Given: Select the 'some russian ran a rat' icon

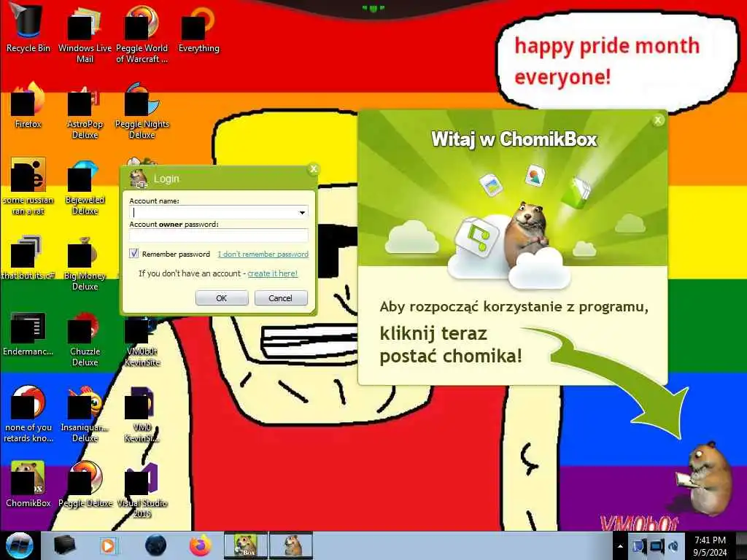Looking at the screenshot, I should tap(28, 186).
